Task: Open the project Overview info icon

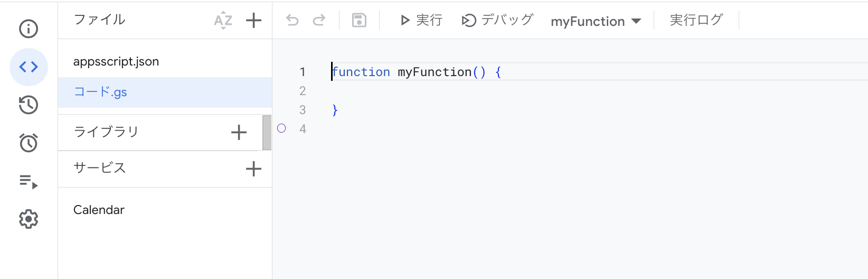Action: 29,29
